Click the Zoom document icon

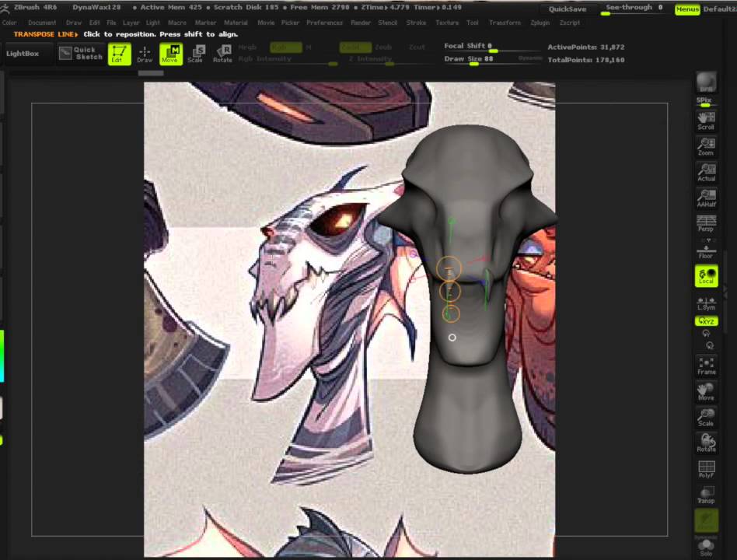coord(706,147)
